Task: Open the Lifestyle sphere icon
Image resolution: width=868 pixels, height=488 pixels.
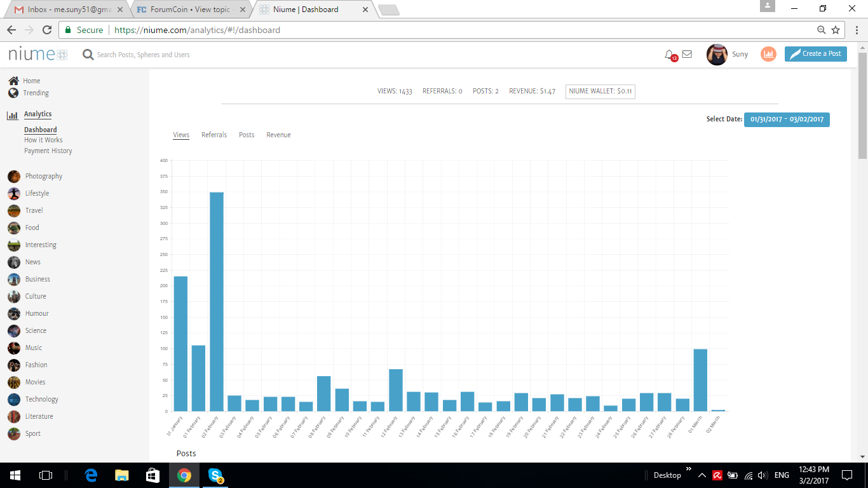Action: coord(14,193)
